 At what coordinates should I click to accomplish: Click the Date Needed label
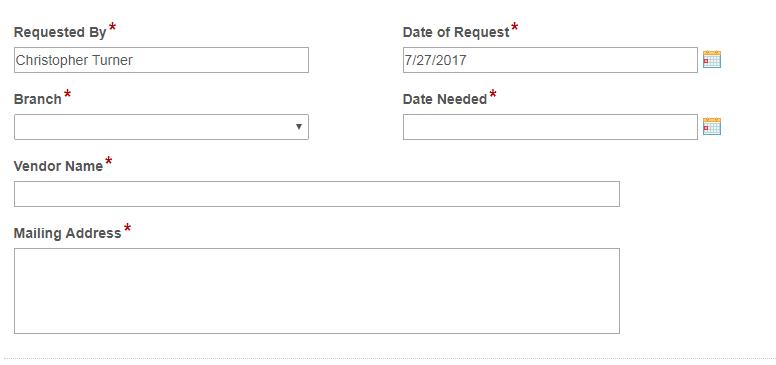click(445, 99)
